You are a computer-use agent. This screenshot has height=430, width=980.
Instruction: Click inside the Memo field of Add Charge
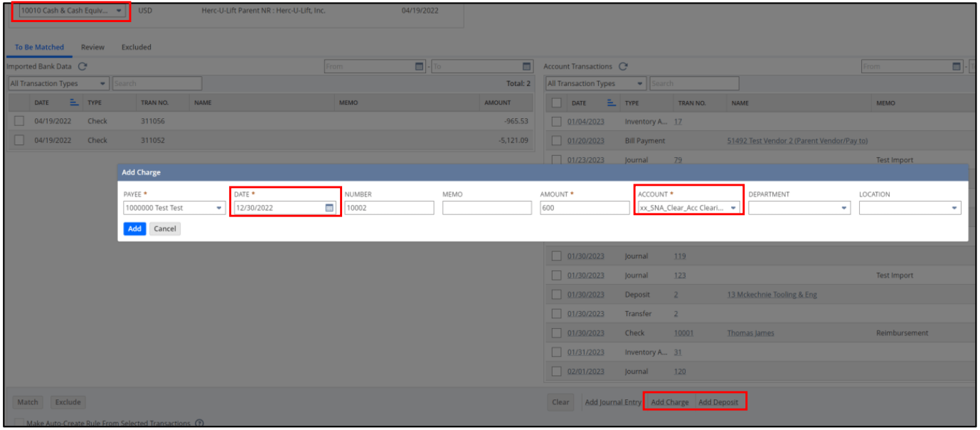[487, 207]
